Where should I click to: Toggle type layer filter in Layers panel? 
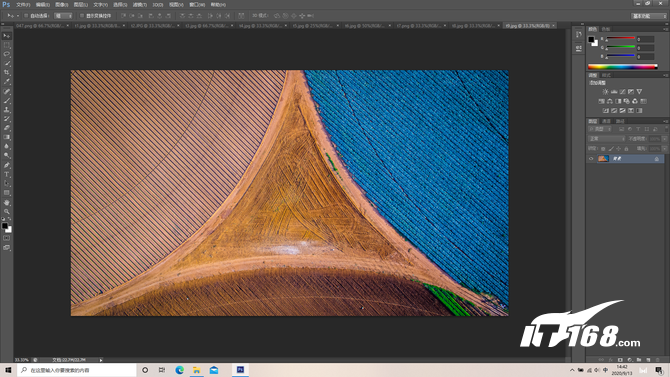638,129
